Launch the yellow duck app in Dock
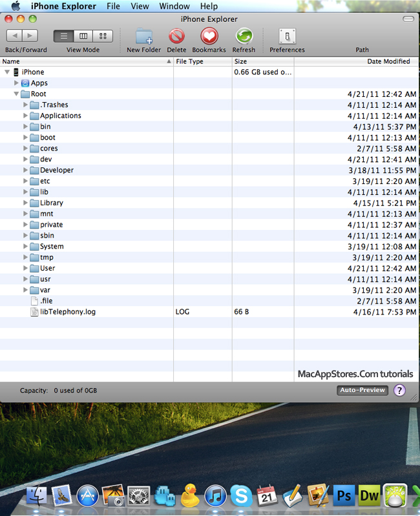Image resolution: width=420 pixels, height=516 pixels. point(190,495)
